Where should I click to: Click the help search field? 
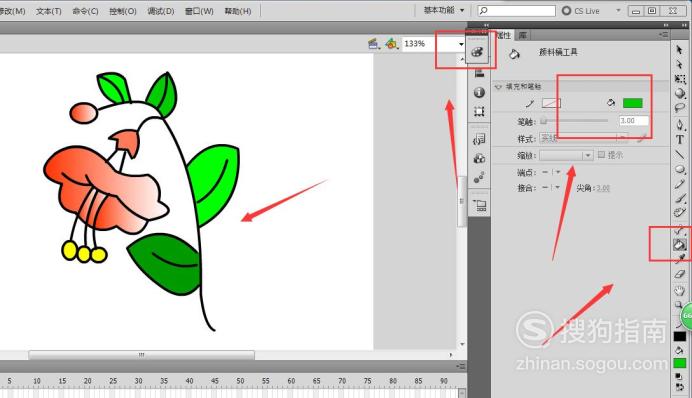516,11
